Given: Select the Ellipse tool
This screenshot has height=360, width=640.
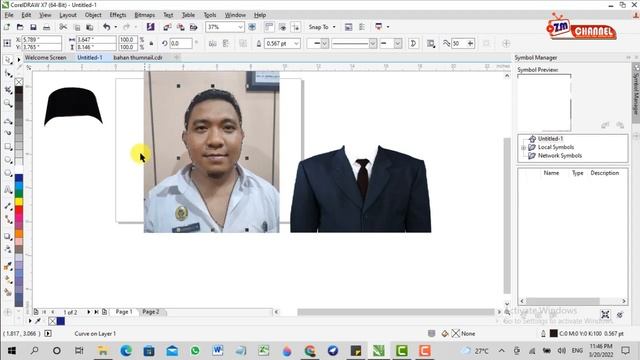Looking at the screenshot, I should coord(8,160).
